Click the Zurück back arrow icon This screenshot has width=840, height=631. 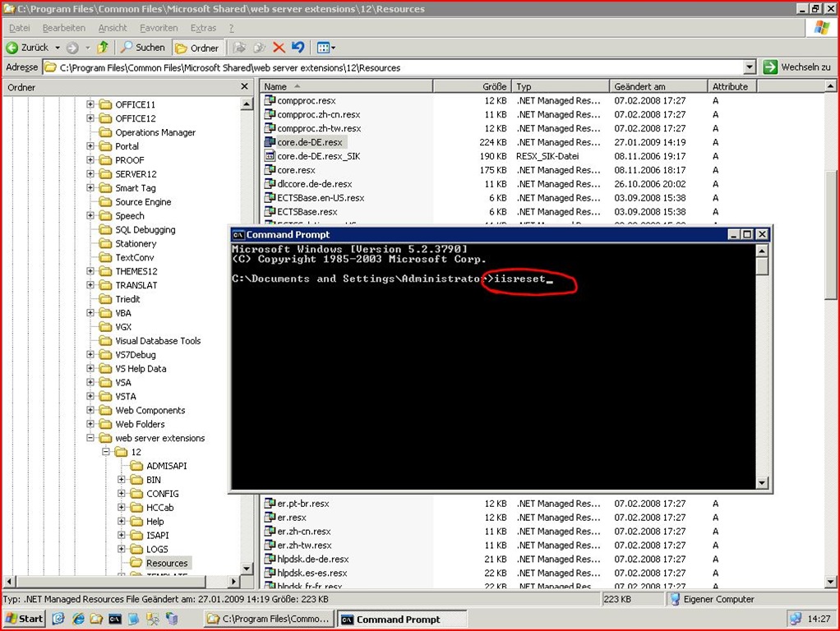coord(13,48)
